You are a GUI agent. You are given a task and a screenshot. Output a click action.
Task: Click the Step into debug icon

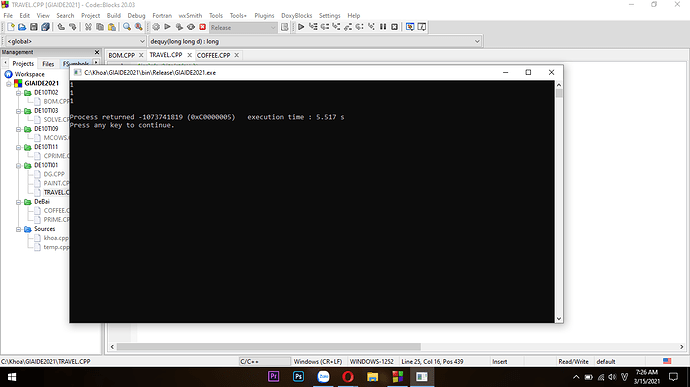coord(336,27)
